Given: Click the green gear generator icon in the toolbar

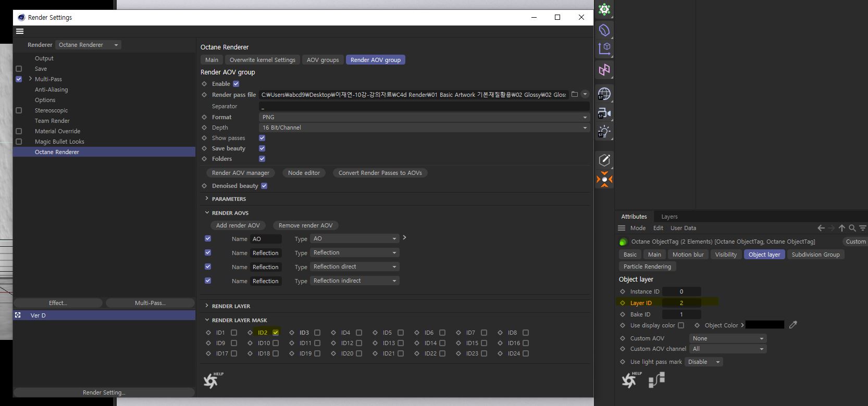Looking at the screenshot, I should click(604, 9).
